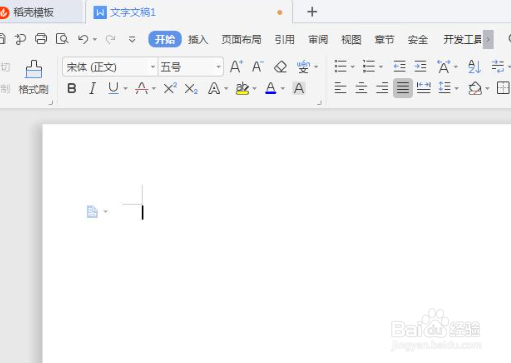Switch to the 引用 tab

click(x=285, y=40)
